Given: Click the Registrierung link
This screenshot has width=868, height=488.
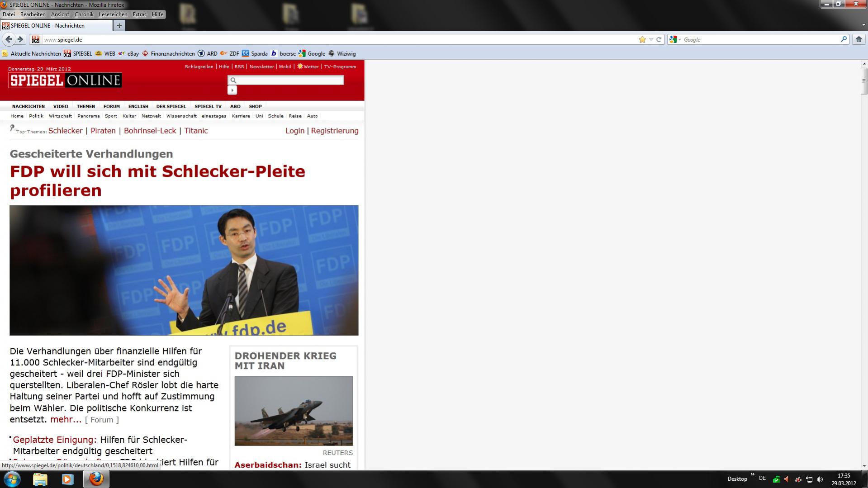Looking at the screenshot, I should tap(335, 131).
